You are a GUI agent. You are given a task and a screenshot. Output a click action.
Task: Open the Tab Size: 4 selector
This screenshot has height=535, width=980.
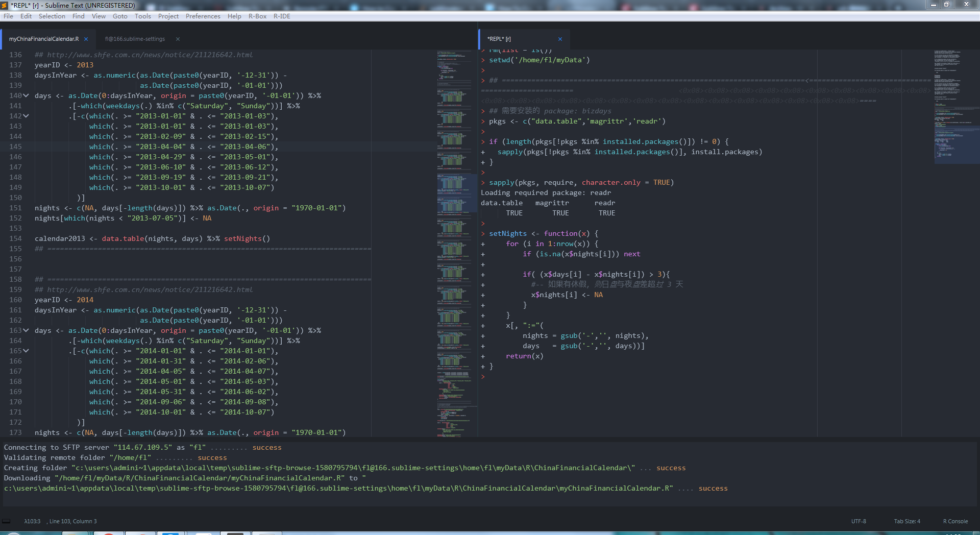pyautogui.click(x=907, y=521)
